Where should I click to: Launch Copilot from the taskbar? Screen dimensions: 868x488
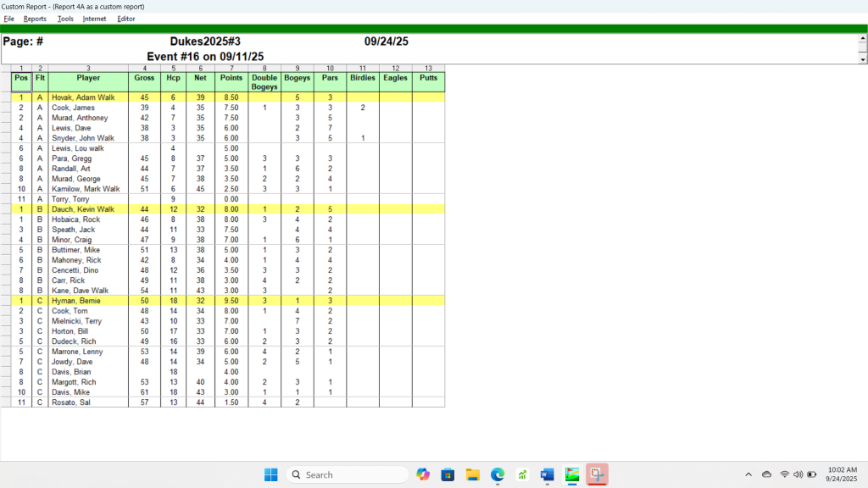(423, 474)
